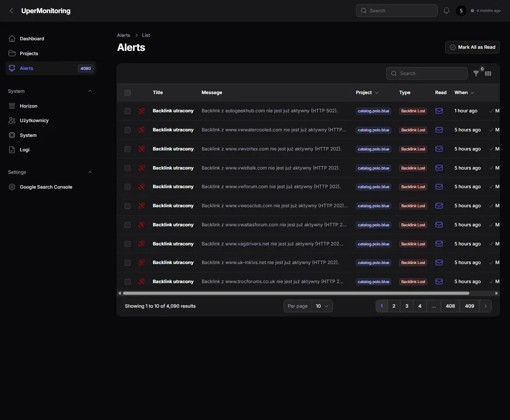Click the 4090 alerts count badge

pos(86,68)
